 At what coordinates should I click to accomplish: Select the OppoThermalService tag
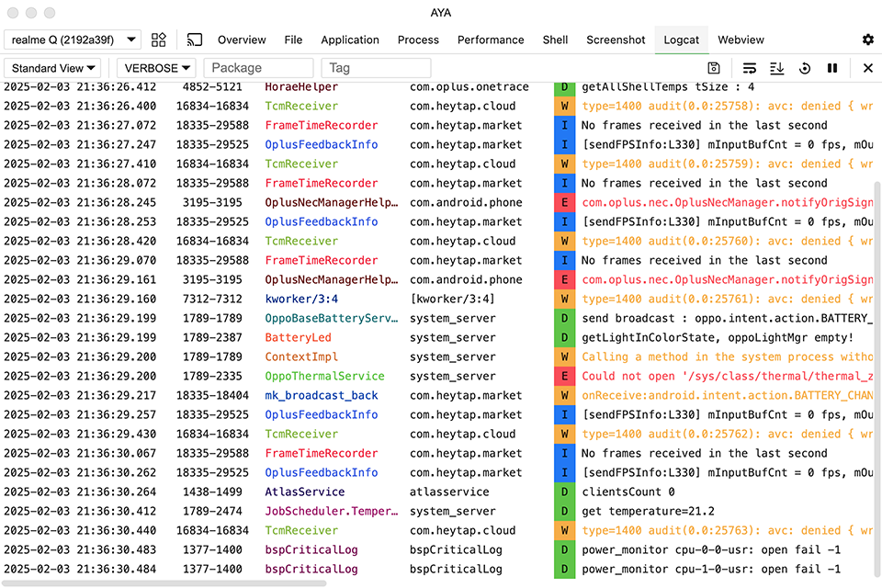point(324,376)
